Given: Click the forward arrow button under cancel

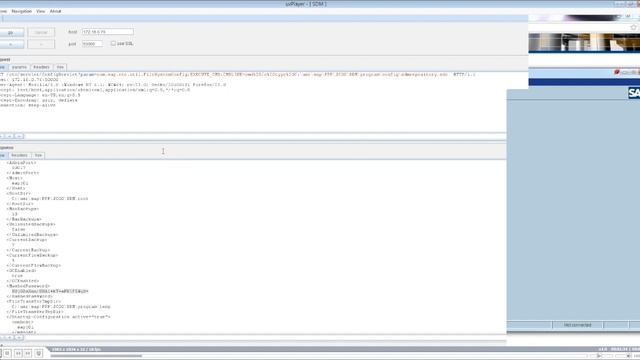Looking at the screenshot, I should click(41, 44).
